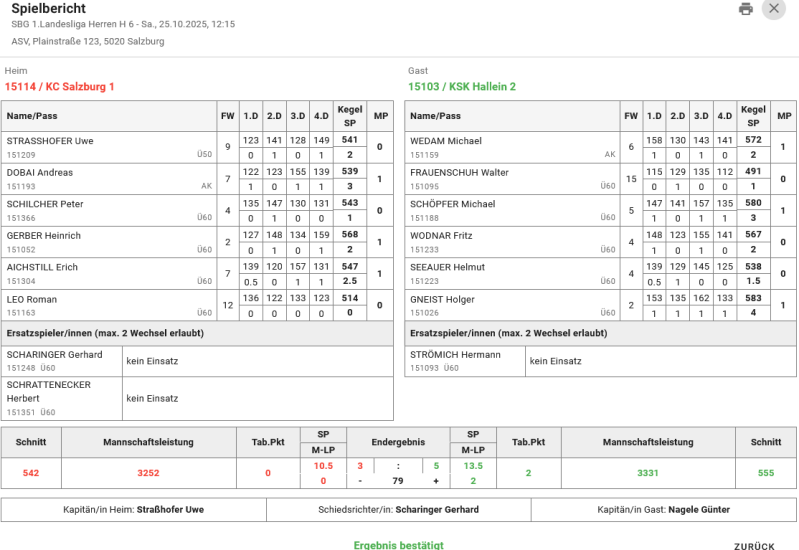The height and width of the screenshot is (550, 799).
Task: Click Wedam's Kegel total 572
Action: pyautogui.click(x=753, y=140)
